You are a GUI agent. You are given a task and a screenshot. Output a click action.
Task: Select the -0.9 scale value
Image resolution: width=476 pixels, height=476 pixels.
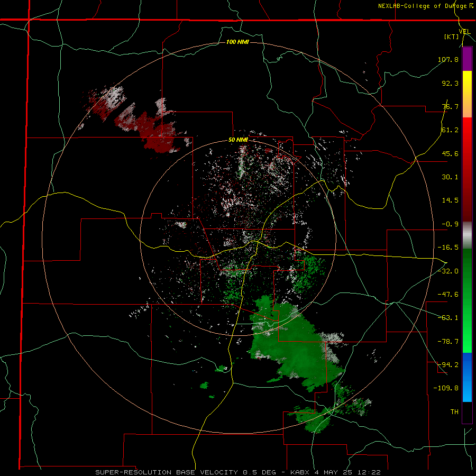450,224
